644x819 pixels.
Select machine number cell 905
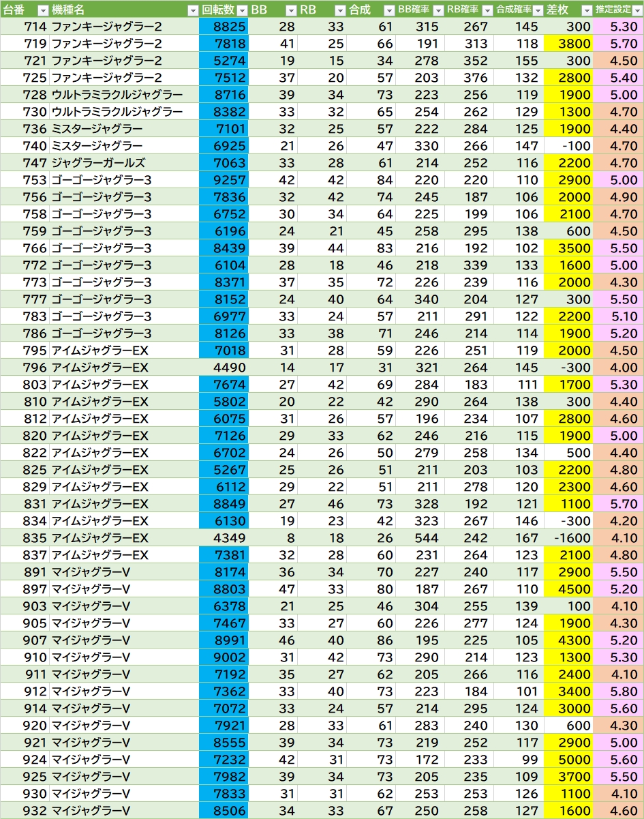click(25, 623)
